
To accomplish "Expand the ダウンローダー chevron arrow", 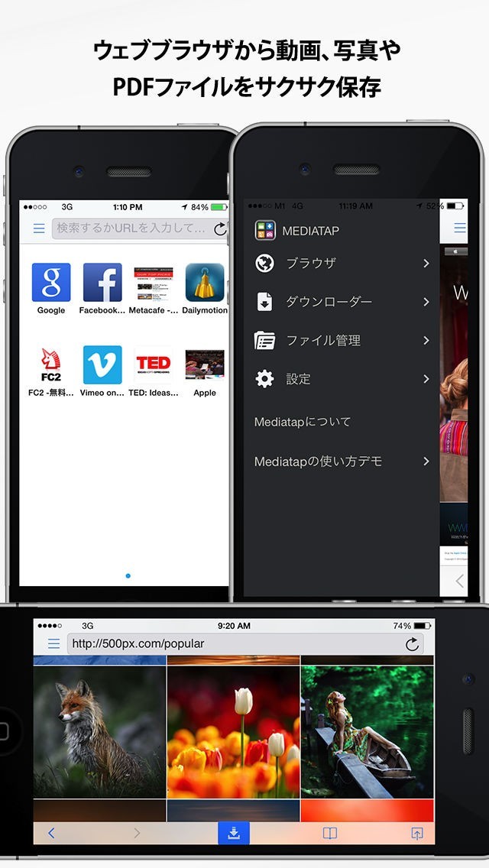I will tap(426, 302).
